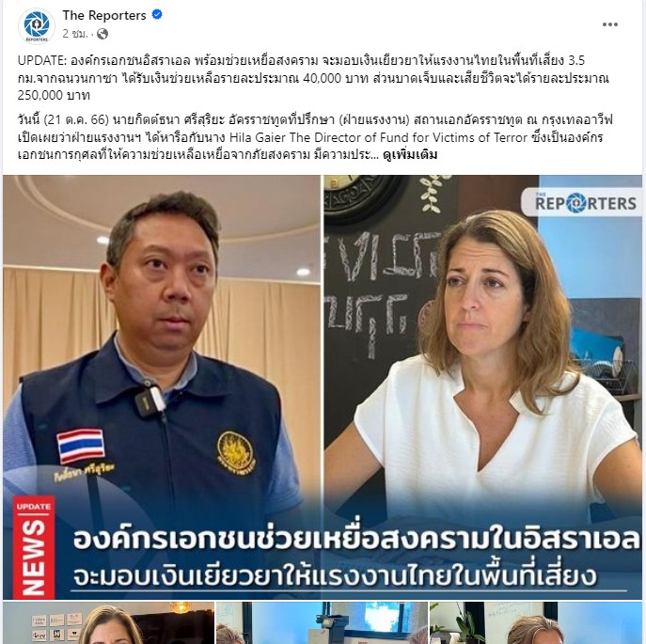Open the bottom-middle thumbnail photo
Screen dimensions: 646x644
[x=322, y=622]
